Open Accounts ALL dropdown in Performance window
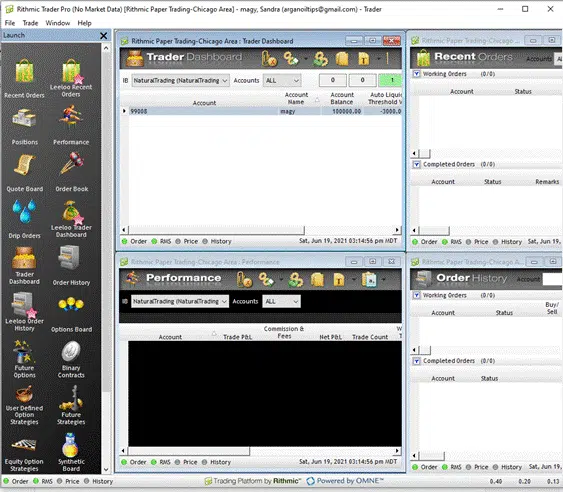The width and height of the screenshot is (563, 492). coord(281,301)
